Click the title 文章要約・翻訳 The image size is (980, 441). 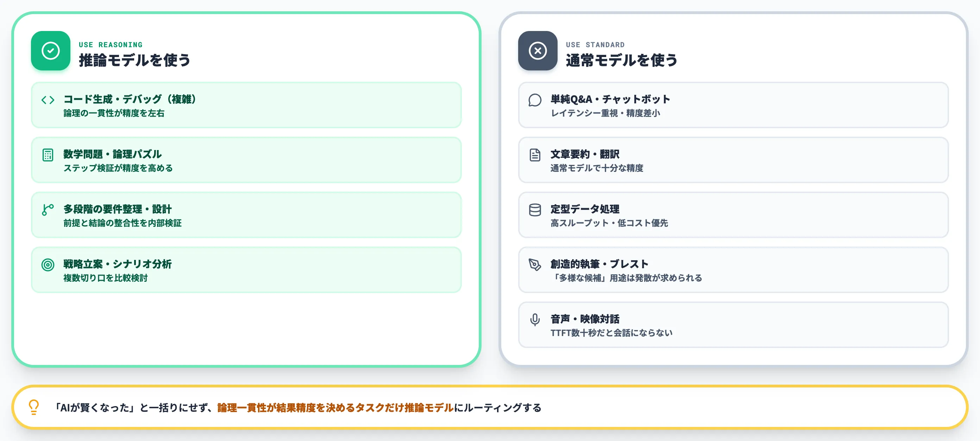point(585,154)
